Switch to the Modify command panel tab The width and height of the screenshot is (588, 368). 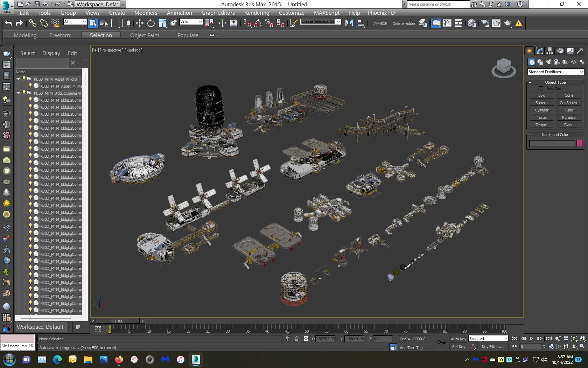(x=540, y=51)
